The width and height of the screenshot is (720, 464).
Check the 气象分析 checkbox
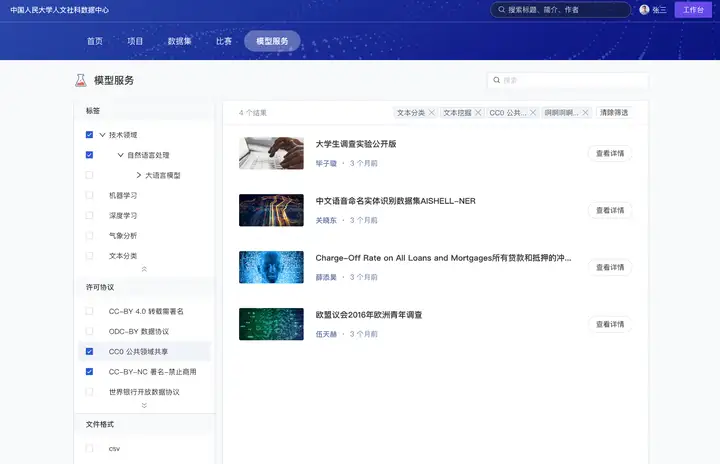[90, 236]
